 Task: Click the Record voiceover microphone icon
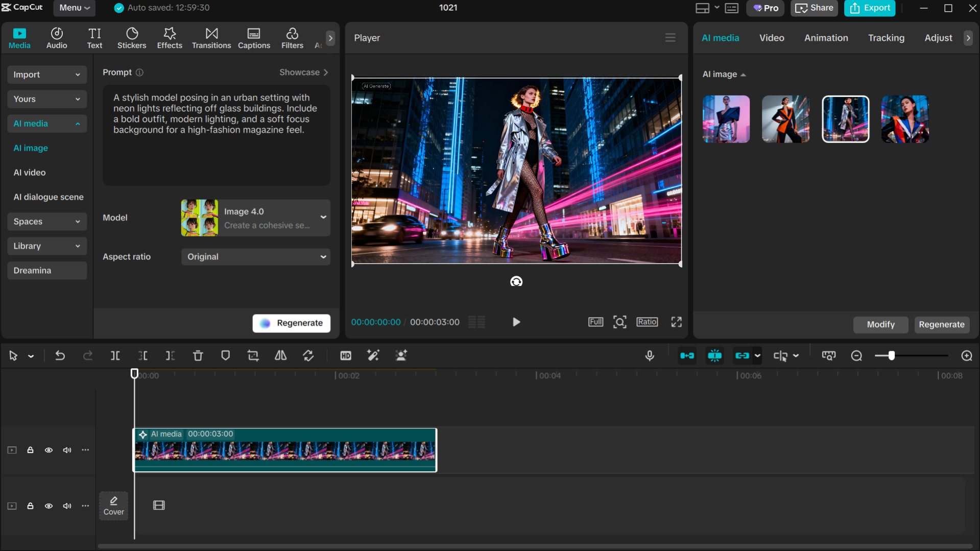649,355
